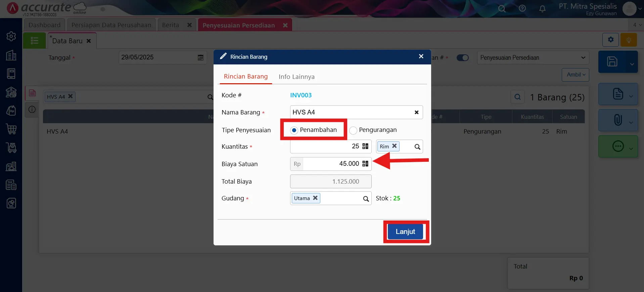This screenshot has width=644, height=292.
Task: Open the calculator for Biaya Satuan
Action: coord(365,164)
